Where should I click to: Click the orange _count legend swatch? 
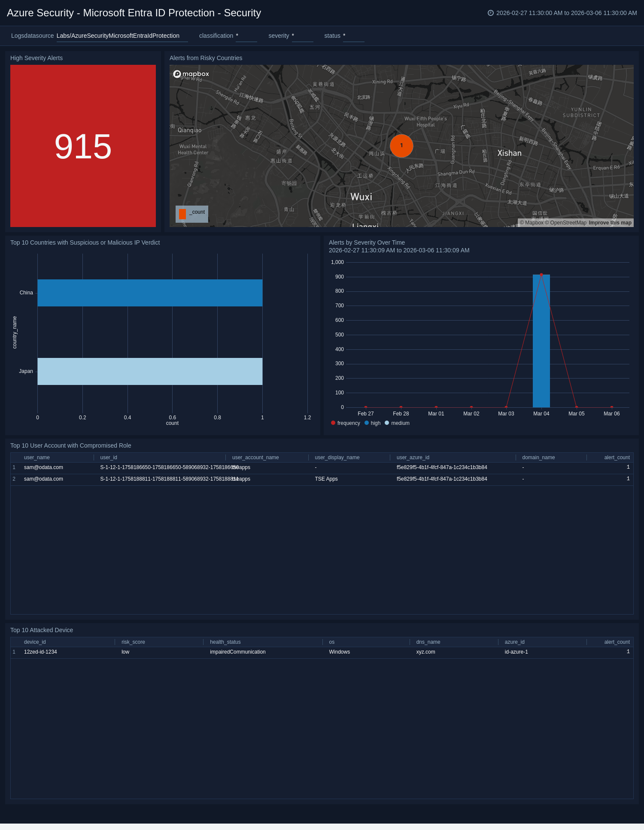[x=182, y=214]
